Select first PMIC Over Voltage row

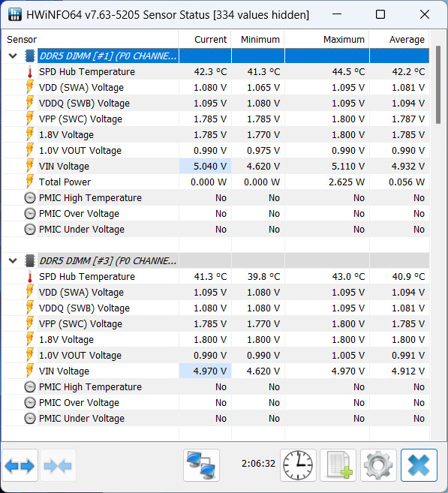215,214
